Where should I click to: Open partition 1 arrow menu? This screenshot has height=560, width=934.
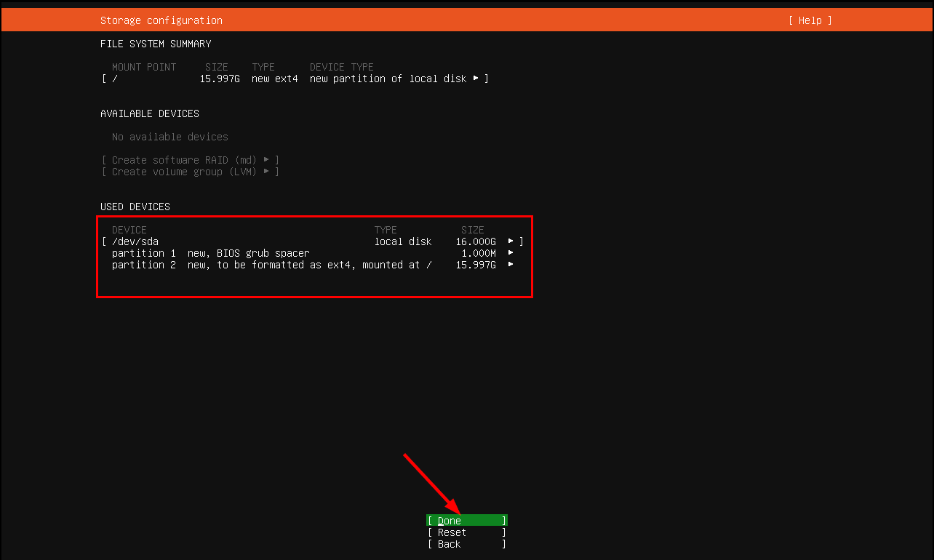511,253
